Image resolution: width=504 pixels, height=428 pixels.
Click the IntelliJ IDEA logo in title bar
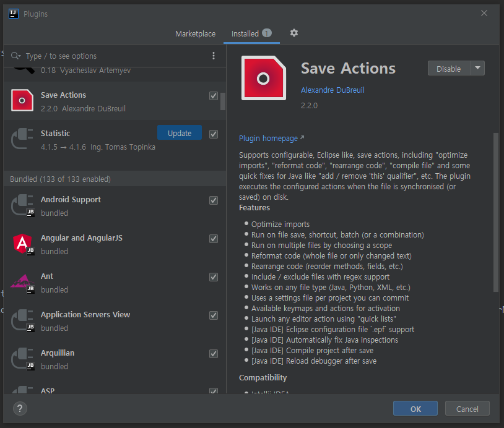coord(14,14)
